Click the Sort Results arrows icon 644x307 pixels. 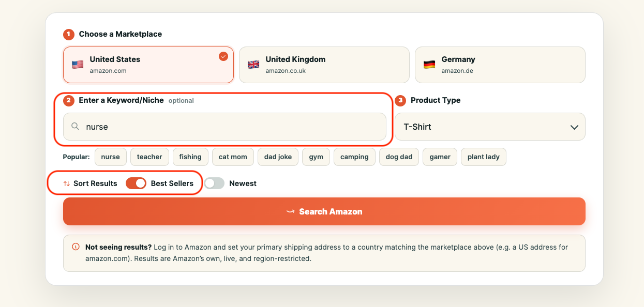pyautogui.click(x=67, y=183)
